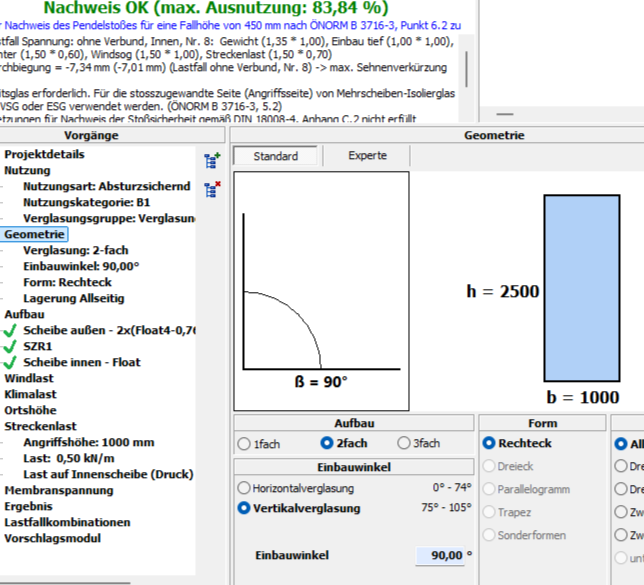This screenshot has height=585, width=644.
Task: Select Lagerung Allseitig tree entry
Action: click(x=74, y=299)
